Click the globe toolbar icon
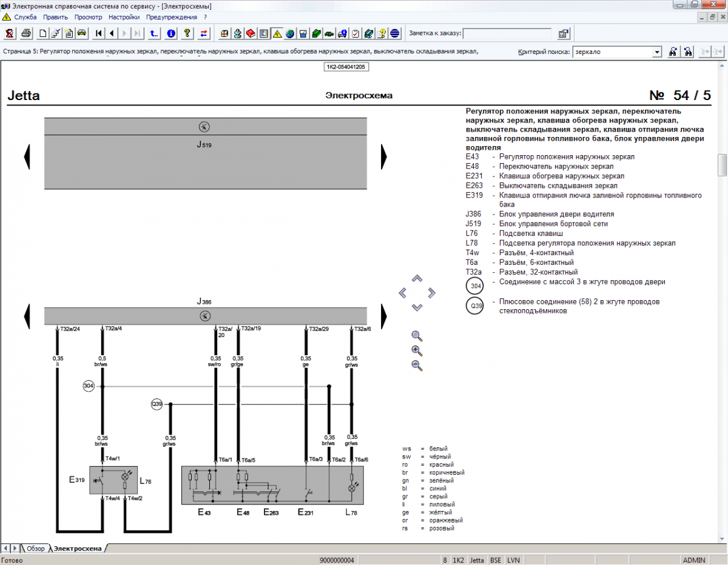The image size is (728, 565). point(289,33)
